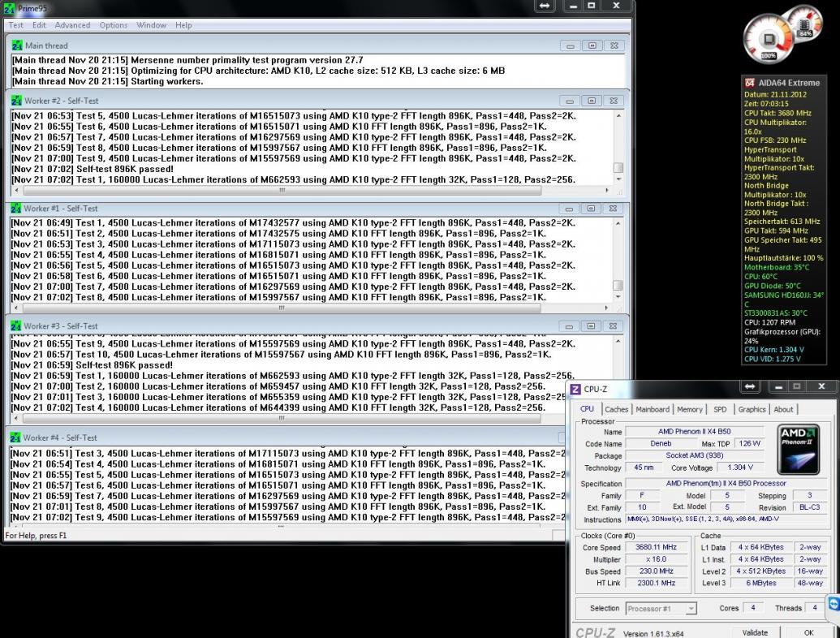Screen dimensions: 840x638
Task: Click the HT Link value 2300.1 MHz
Action: [x=657, y=583]
